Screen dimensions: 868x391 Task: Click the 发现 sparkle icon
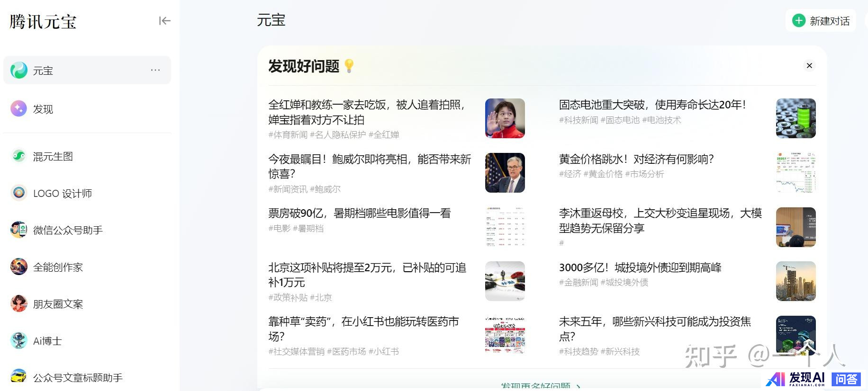19,109
